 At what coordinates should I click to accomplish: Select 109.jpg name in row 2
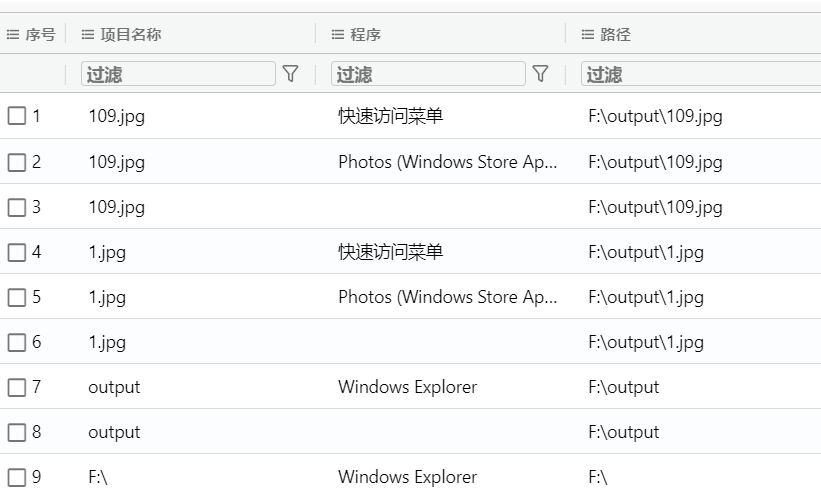tap(117, 162)
